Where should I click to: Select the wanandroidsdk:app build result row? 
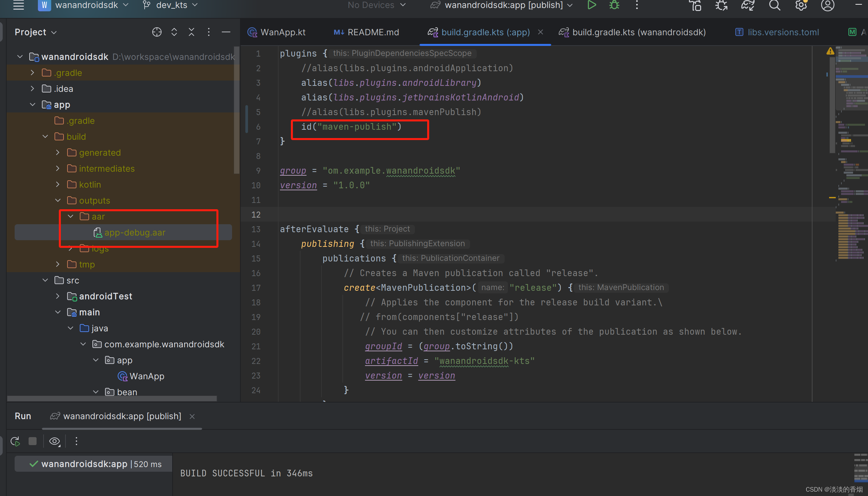tap(93, 464)
